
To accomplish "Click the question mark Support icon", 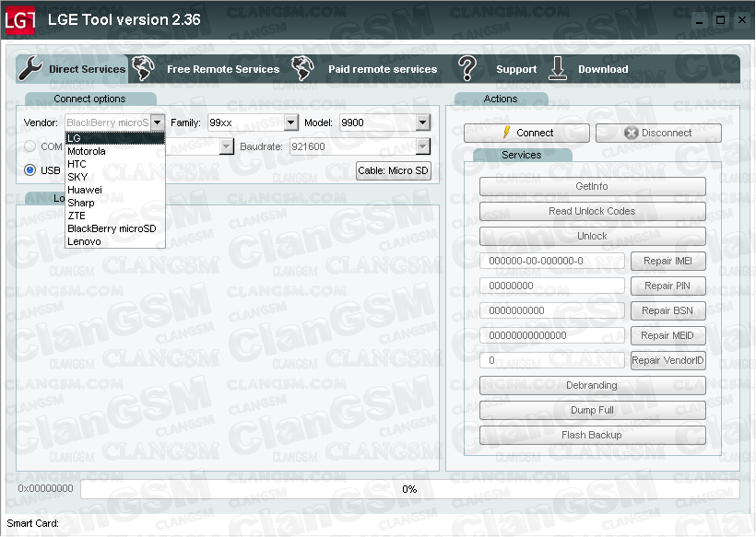I will tap(467, 68).
